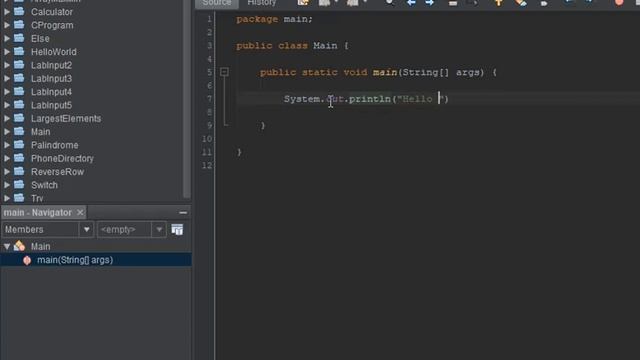The image size is (640, 360).
Task: Expand the PhoneDirectory project node
Action: pyautogui.click(x=7, y=158)
